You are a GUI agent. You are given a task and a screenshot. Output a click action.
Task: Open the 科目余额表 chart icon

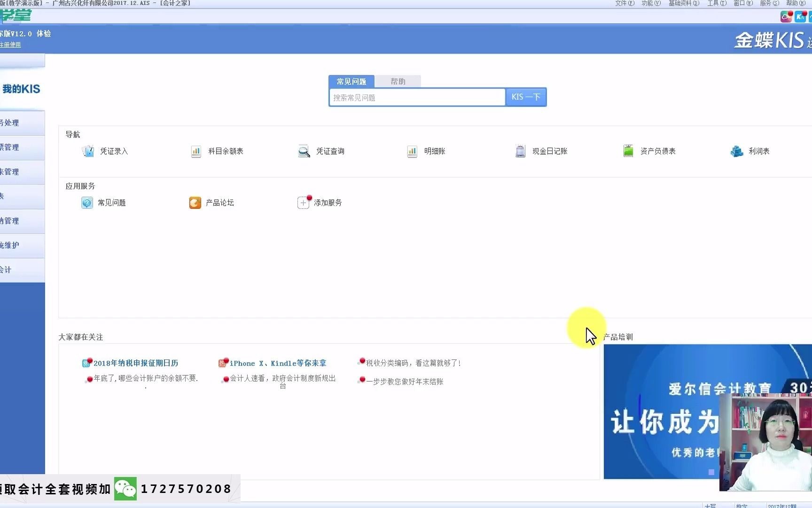tap(196, 151)
